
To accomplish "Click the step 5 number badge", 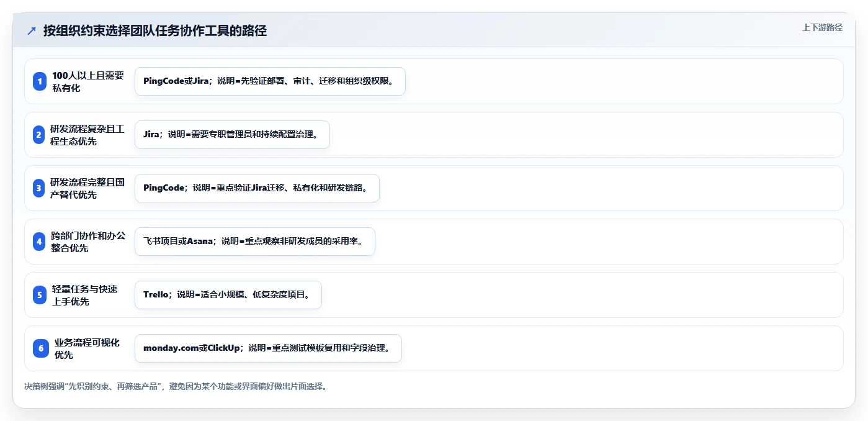I will click(40, 295).
